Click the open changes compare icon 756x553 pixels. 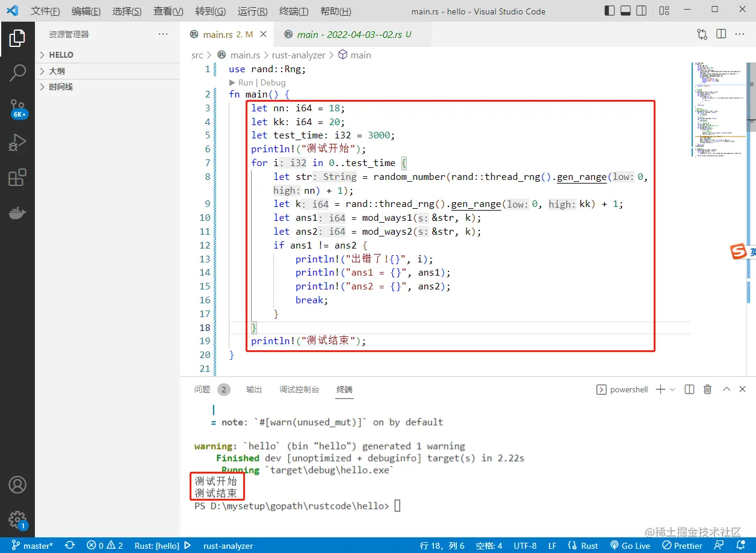(x=702, y=34)
